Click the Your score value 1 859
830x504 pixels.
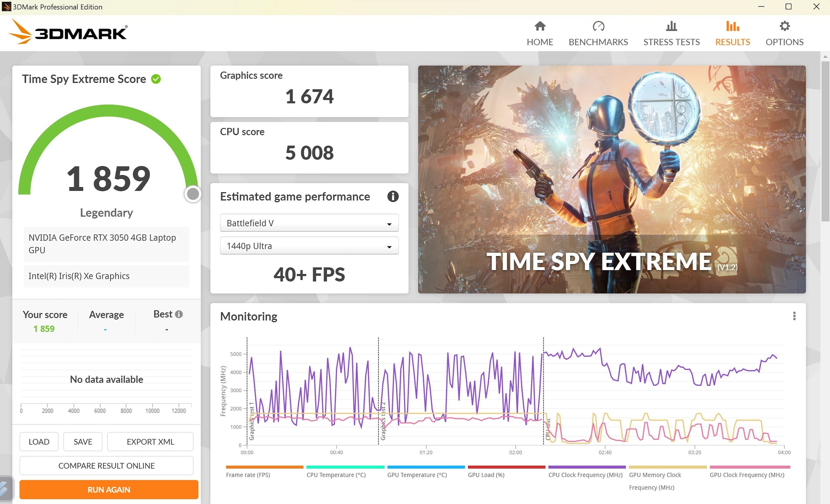pyautogui.click(x=44, y=329)
